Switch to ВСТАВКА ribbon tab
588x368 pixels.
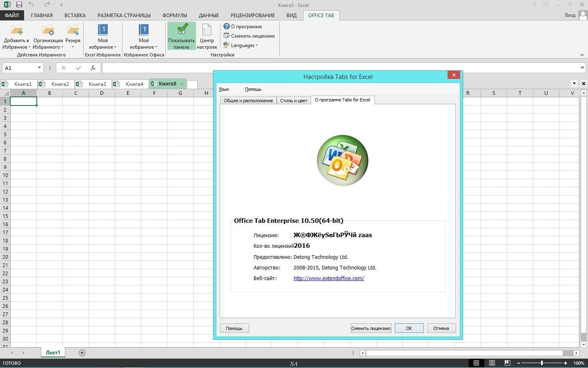point(75,15)
